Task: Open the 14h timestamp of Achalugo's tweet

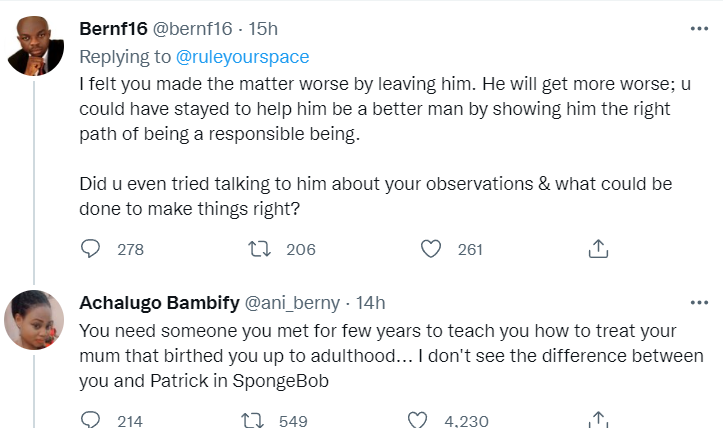Action: point(371,303)
